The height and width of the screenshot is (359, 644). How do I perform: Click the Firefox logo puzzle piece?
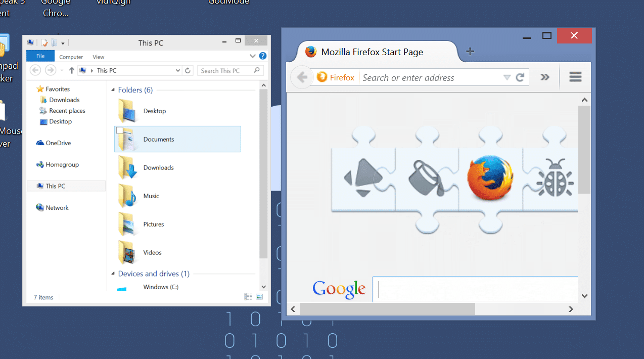click(x=490, y=178)
